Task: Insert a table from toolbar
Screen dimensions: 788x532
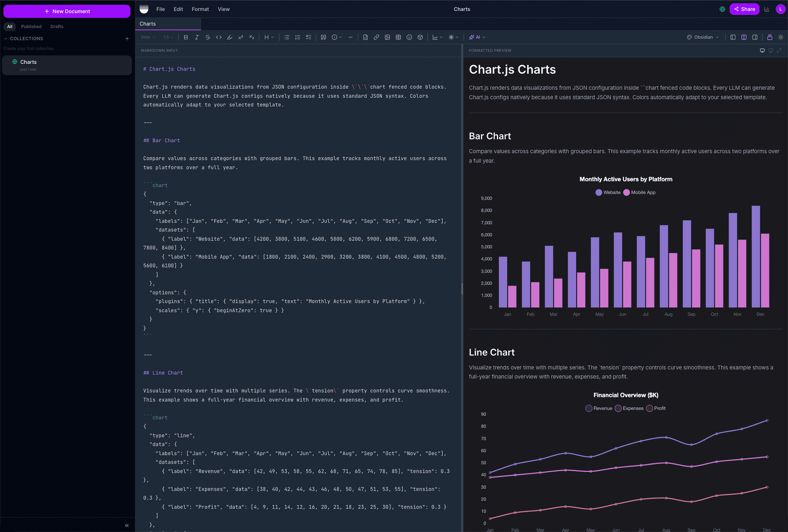Action: point(398,37)
